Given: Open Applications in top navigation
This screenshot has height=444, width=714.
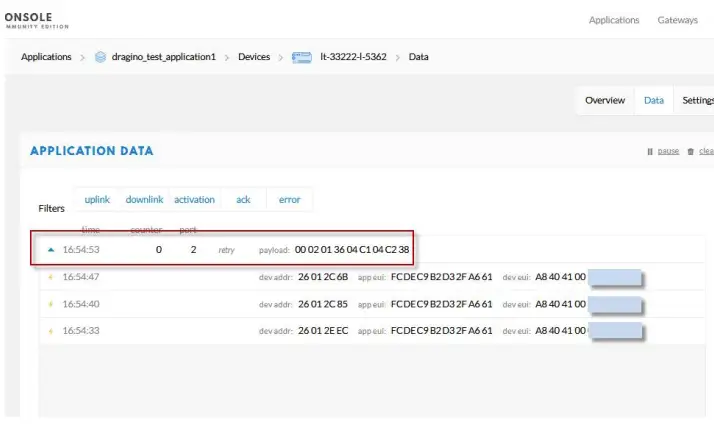Looking at the screenshot, I should click(x=614, y=20).
